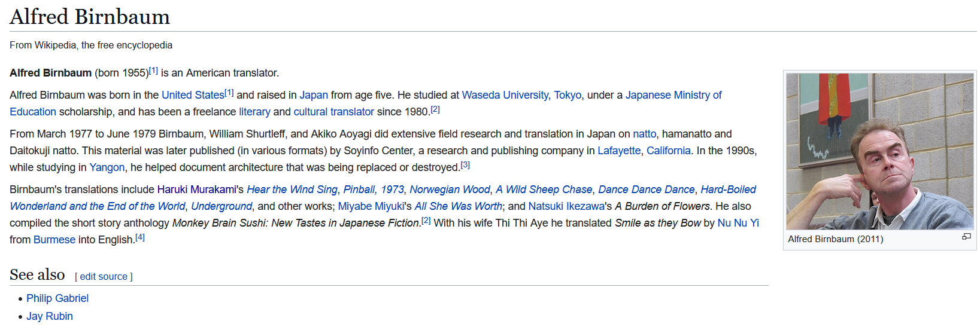
Task: Open Jay Rubin in See also
Action: point(50,316)
